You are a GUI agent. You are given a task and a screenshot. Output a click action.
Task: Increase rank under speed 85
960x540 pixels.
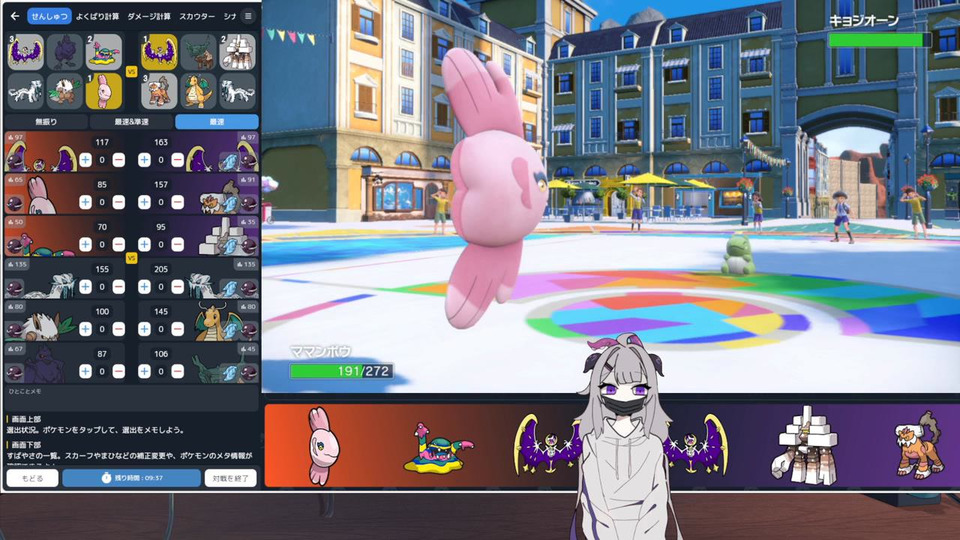coord(85,202)
